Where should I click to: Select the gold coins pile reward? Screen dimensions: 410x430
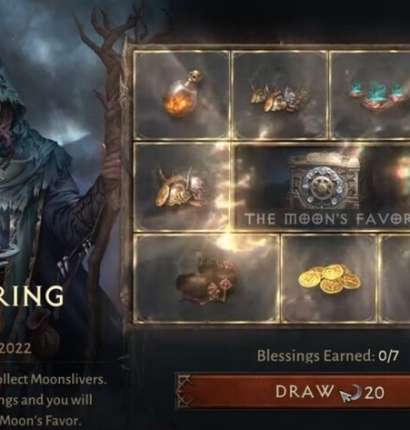[x=329, y=278]
